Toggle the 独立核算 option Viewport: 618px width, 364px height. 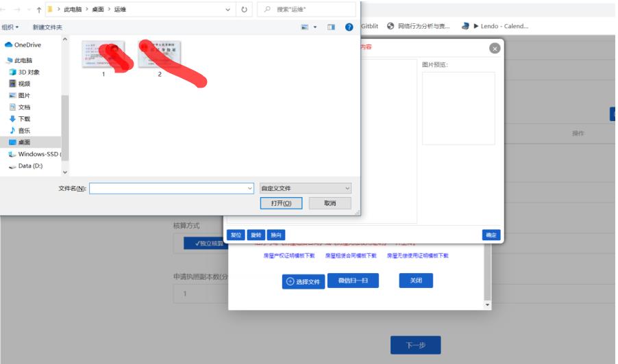[x=206, y=243]
